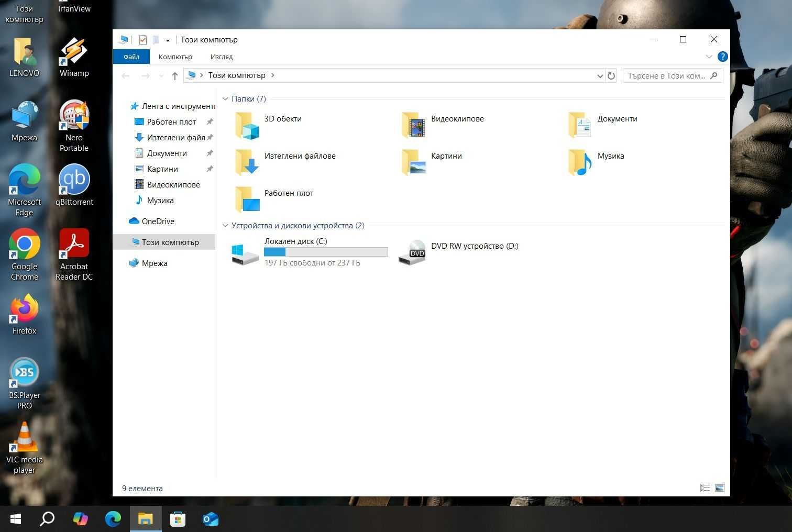Select Този компютър in navigation pane
Screen dimensions: 792x532
pos(164,242)
